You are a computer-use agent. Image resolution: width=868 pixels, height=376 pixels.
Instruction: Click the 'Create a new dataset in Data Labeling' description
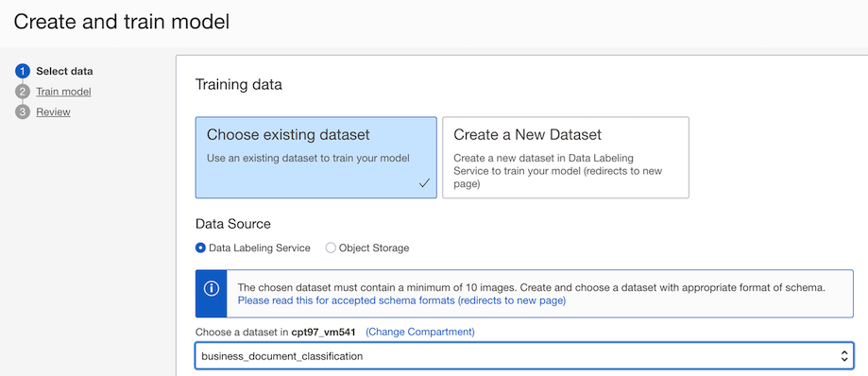pyautogui.click(x=557, y=171)
